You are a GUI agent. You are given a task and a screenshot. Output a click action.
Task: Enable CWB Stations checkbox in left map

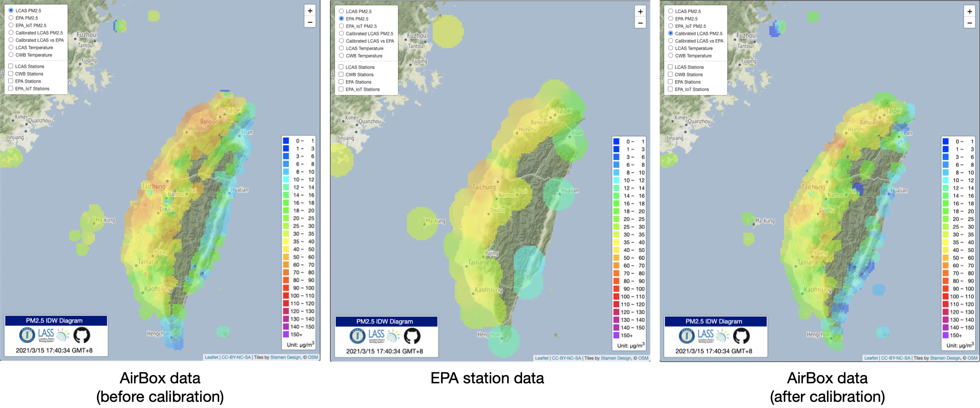(x=11, y=73)
